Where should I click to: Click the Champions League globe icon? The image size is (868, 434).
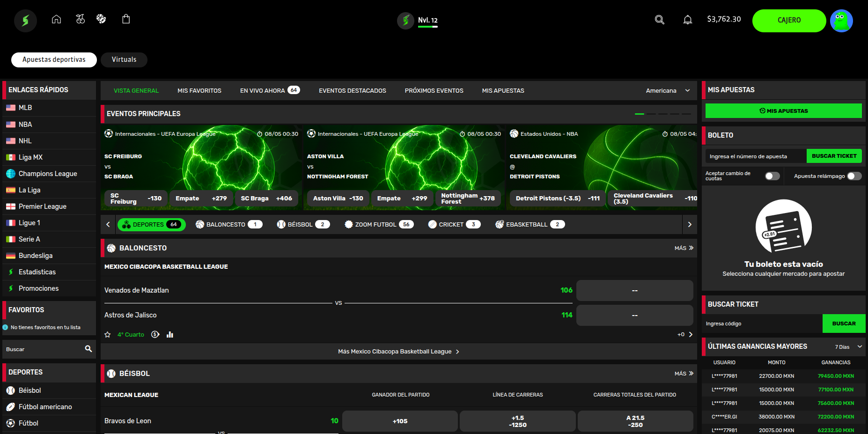[11, 174]
